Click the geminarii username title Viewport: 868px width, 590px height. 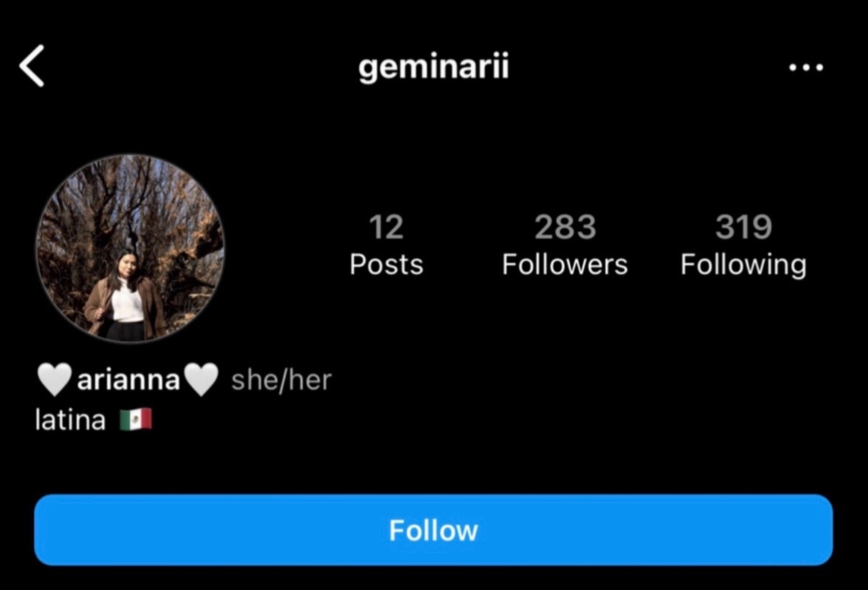[x=433, y=68]
